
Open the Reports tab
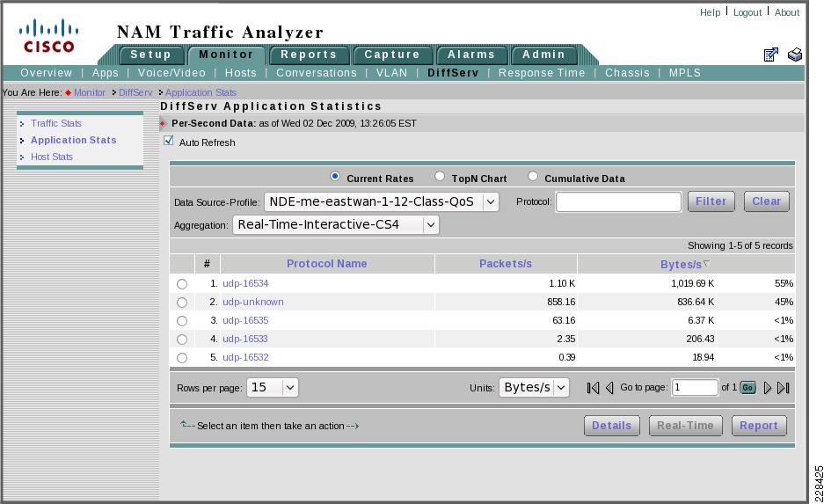[x=309, y=55]
